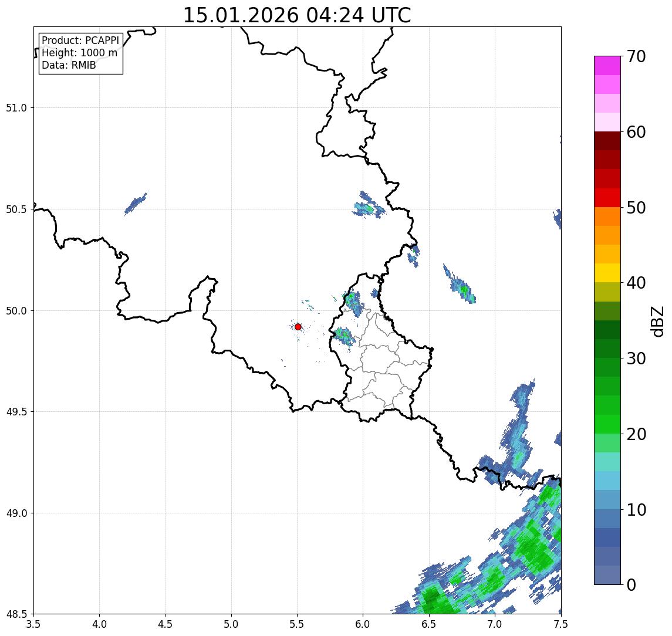Click the longitude tick label 7.0
Image resolution: width=672 pixels, height=636 pixels.
pyautogui.click(x=495, y=624)
